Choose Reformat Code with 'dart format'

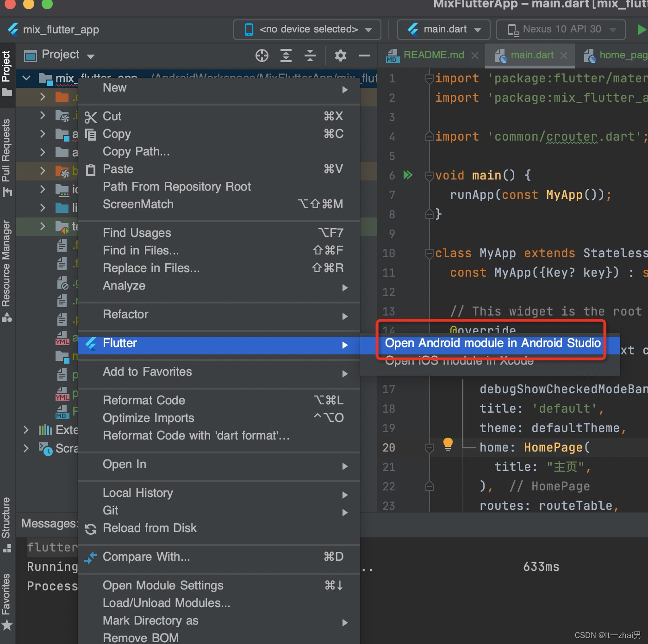(x=219, y=436)
